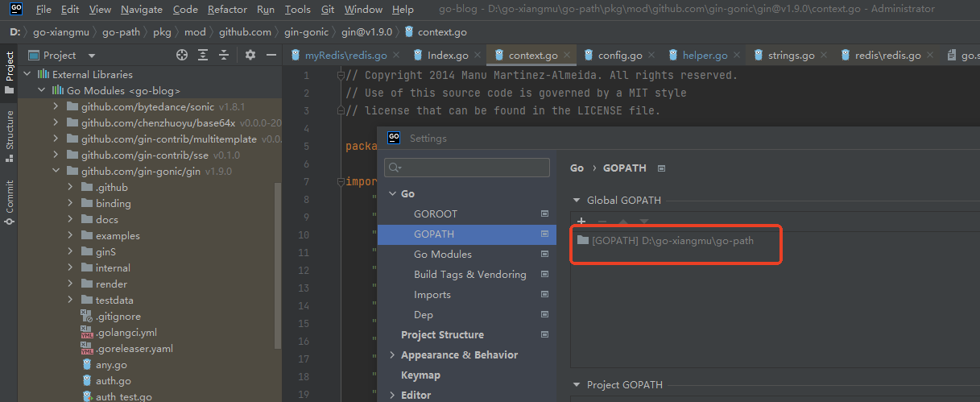Click the project-level marker beside GOROOT
Screen dimensions: 980x402
[x=544, y=214]
